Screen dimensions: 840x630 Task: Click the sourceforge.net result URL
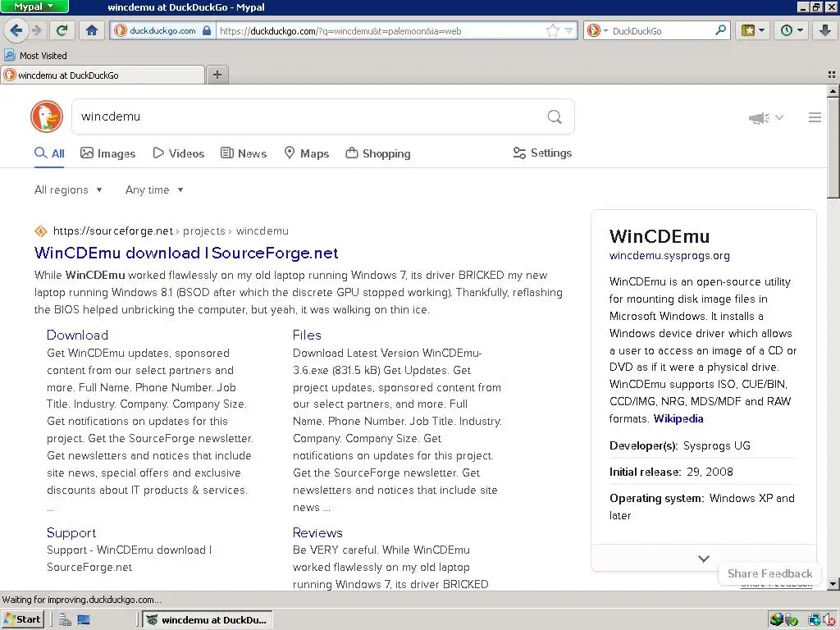(x=171, y=231)
